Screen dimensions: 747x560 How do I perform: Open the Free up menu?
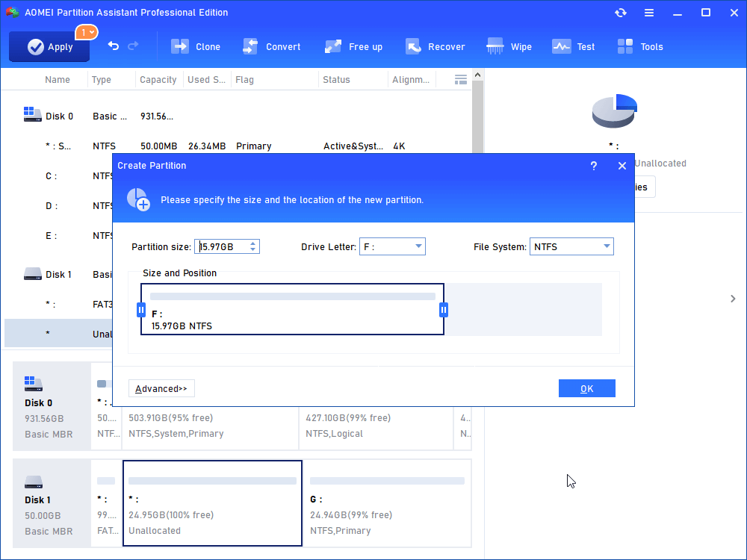click(353, 46)
